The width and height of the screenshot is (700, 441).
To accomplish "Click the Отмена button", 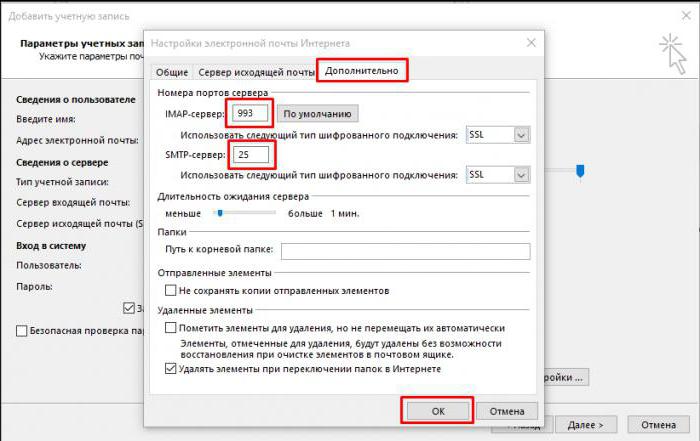I will point(506,411).
